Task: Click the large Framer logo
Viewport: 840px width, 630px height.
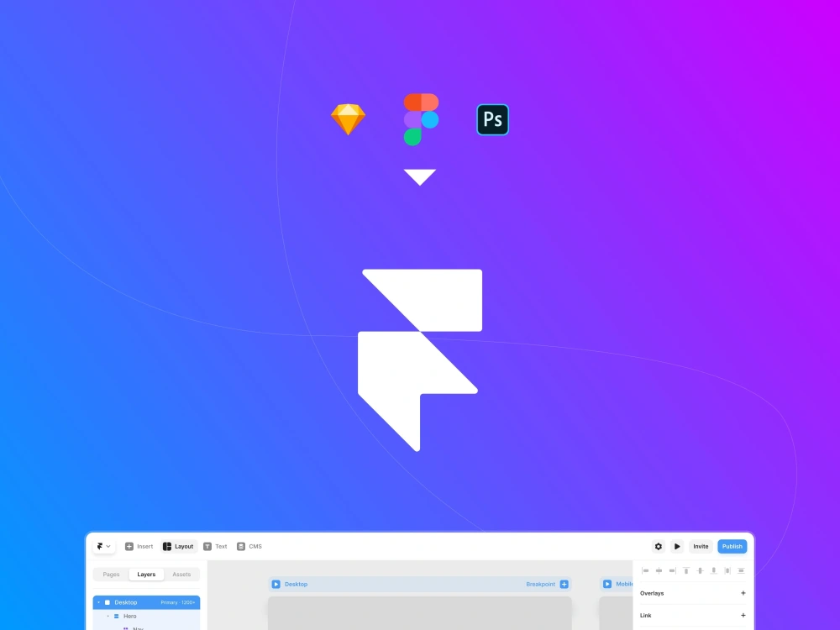Action: tap(420, 360)
